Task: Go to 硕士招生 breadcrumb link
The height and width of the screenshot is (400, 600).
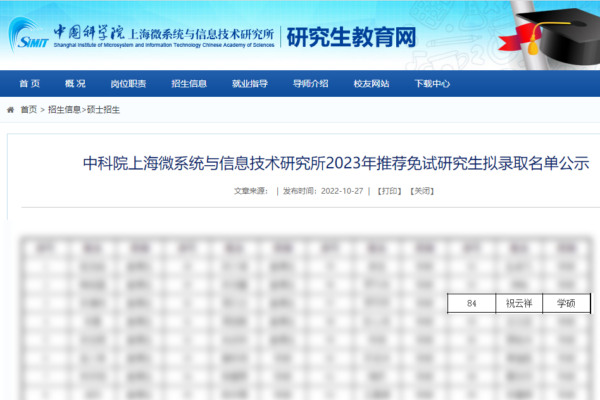Action: pos(103,110)
